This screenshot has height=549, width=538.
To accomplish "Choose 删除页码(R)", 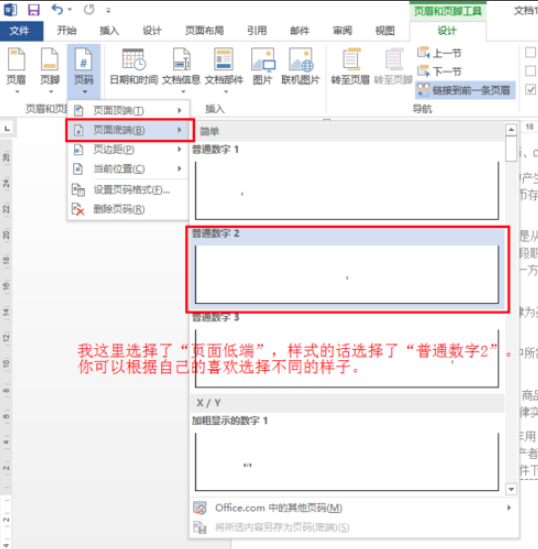I will pos(128,209).
